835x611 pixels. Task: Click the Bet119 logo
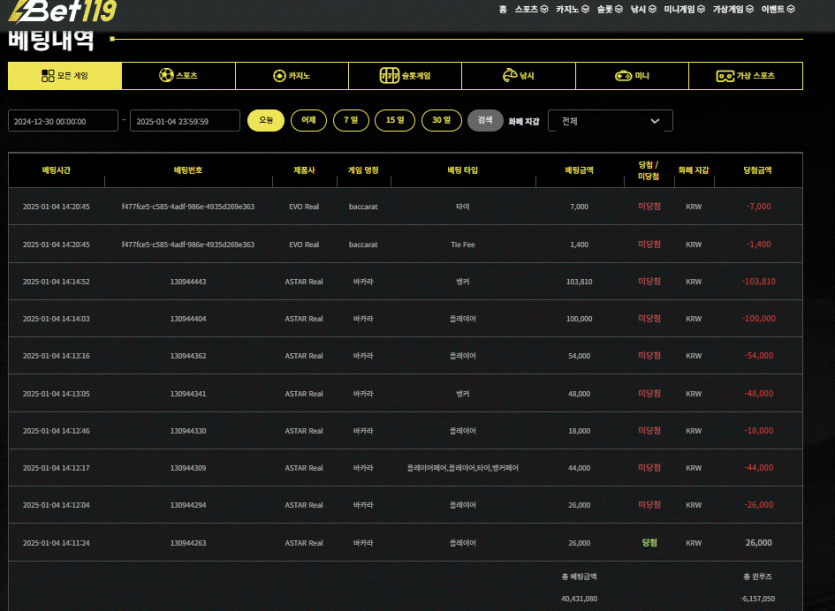pyautogui.click(x=62, y=12)
